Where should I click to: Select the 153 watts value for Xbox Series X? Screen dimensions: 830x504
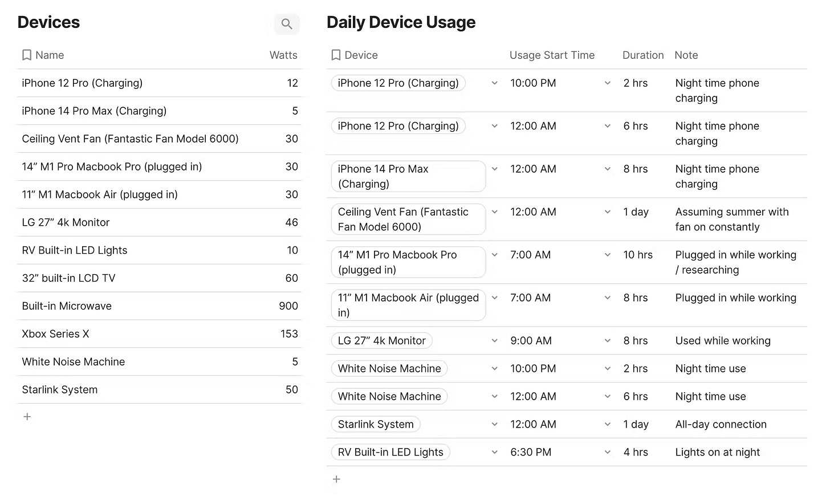289,334
